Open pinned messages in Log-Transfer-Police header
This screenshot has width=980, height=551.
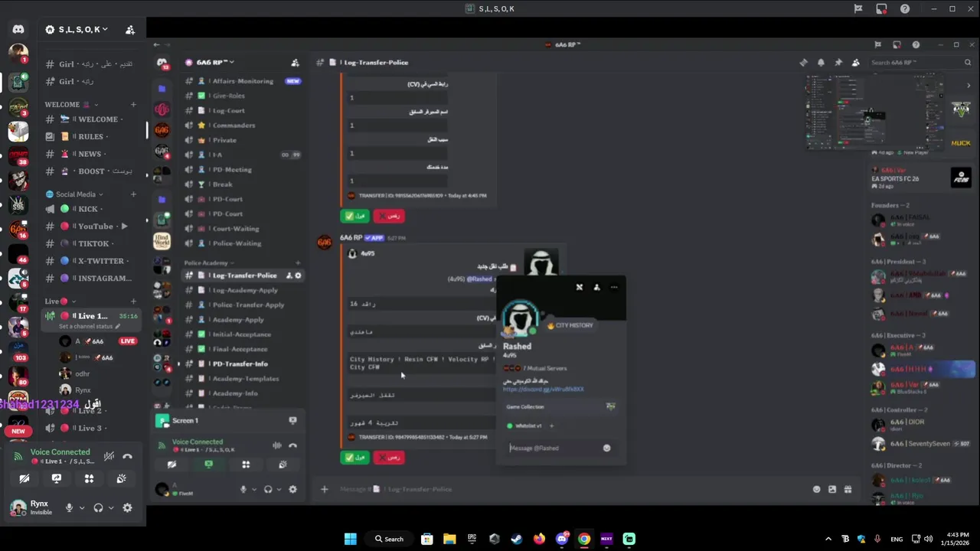[838, 63]
